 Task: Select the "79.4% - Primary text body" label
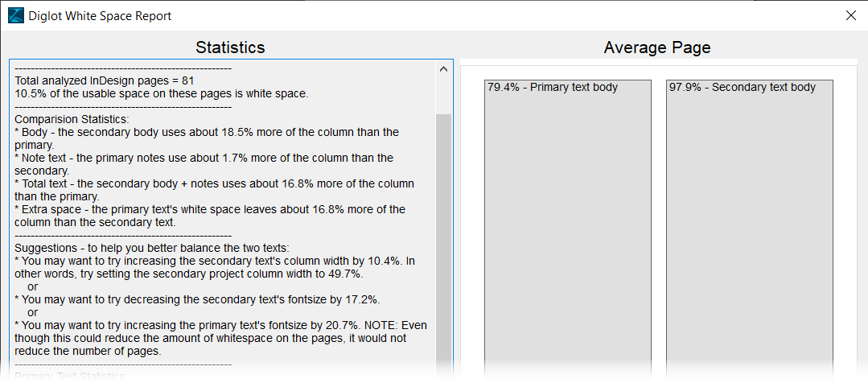(x=553, y=87)
